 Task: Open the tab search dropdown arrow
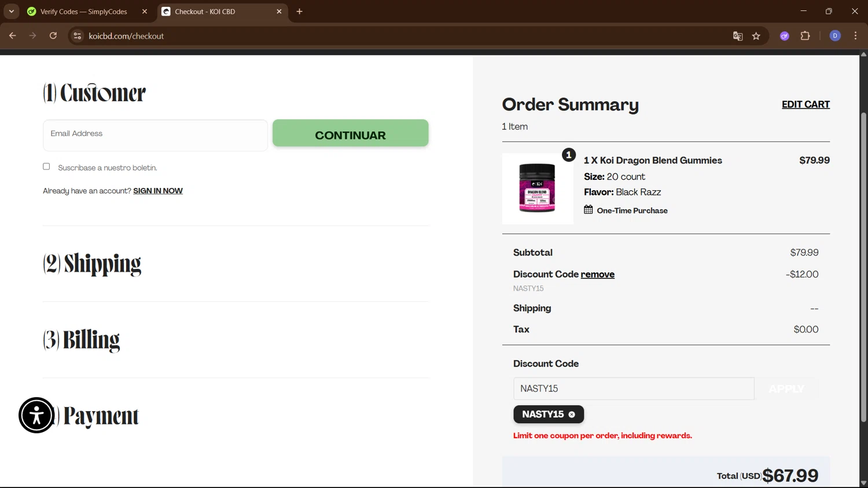click(x=11, y=12)
